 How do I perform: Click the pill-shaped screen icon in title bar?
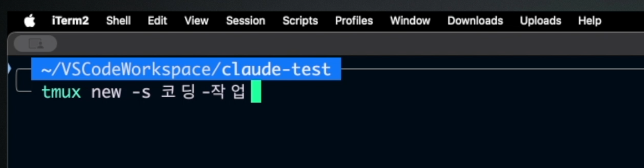35,44
